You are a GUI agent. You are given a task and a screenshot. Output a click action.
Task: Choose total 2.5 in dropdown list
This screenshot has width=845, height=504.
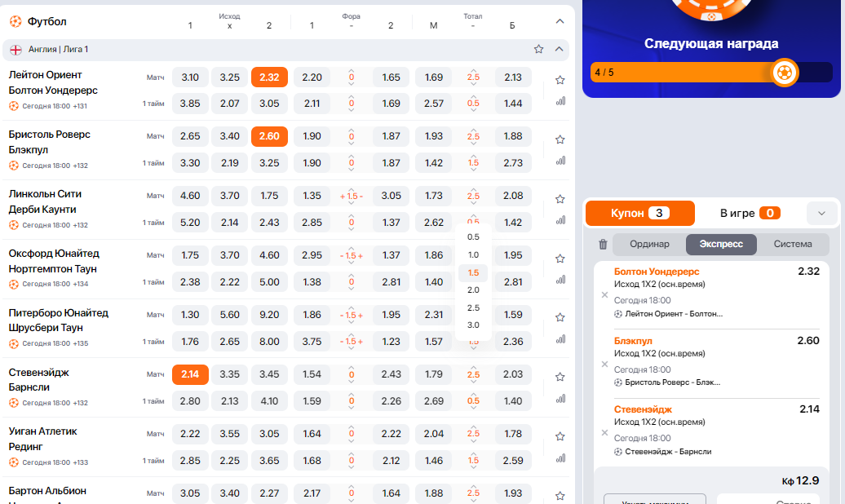473,307
